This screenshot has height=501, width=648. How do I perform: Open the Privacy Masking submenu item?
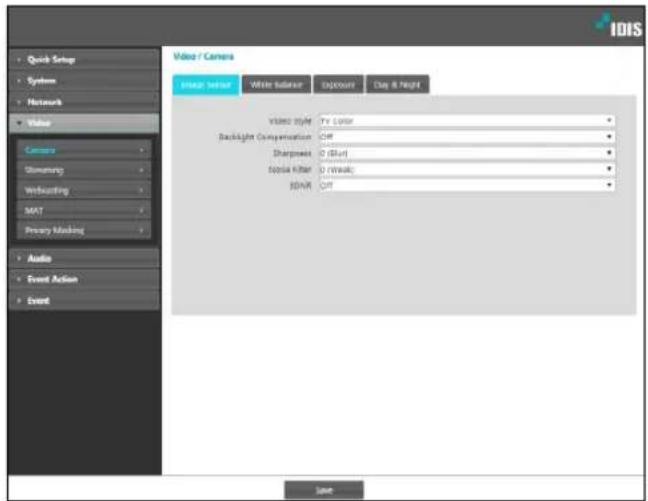click(84, 230)
